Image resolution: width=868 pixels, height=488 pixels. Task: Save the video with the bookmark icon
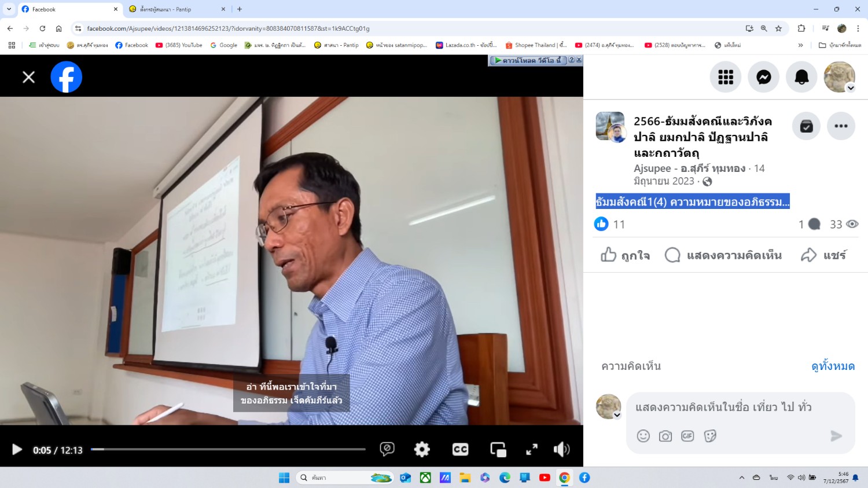(x=806, y=126)
